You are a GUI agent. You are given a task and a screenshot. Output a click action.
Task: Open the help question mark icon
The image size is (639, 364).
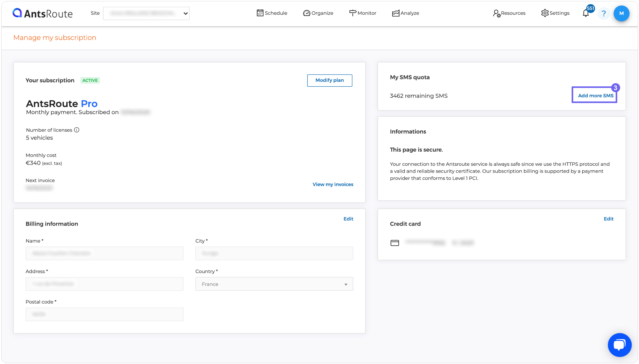pos(604,13)
